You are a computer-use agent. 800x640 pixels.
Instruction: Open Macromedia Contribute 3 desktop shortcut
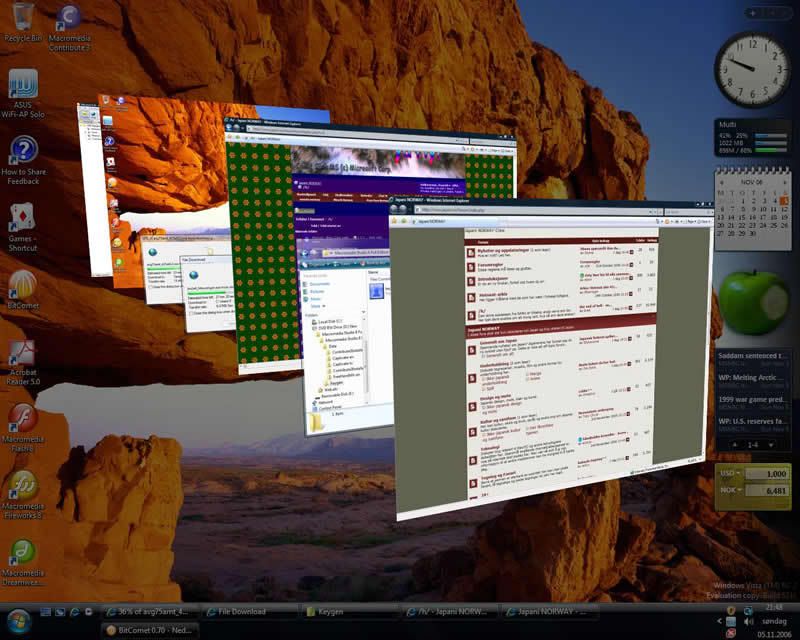pyautogui.click(x=69, y=27)
